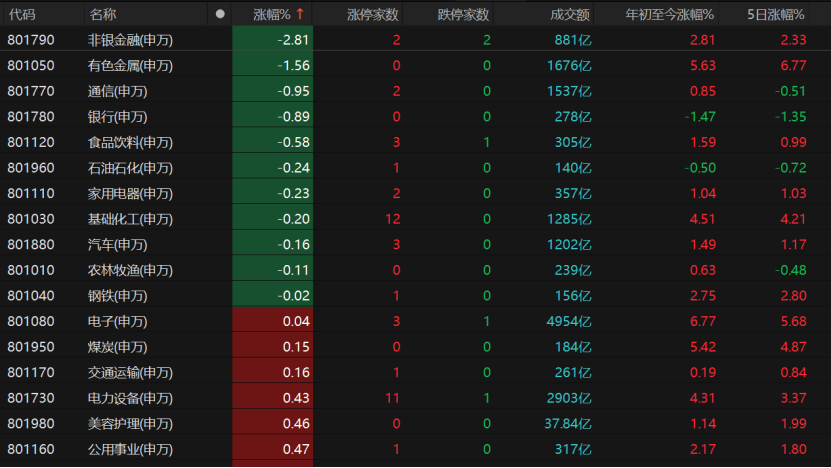The image size is (831, 468).
Task: Click the 代码 column header
Action: coord(22,14)
